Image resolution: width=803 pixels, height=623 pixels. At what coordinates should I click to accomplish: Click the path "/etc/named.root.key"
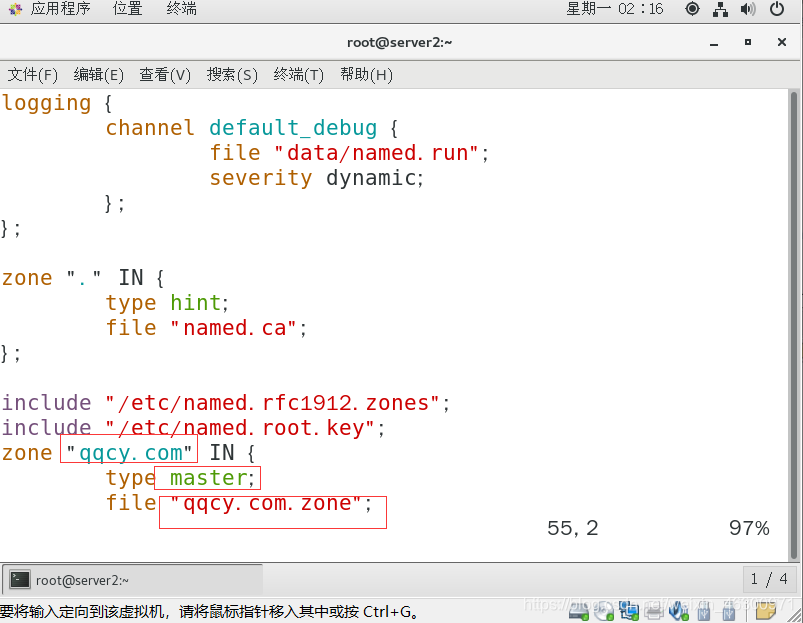tap(241, 428)
